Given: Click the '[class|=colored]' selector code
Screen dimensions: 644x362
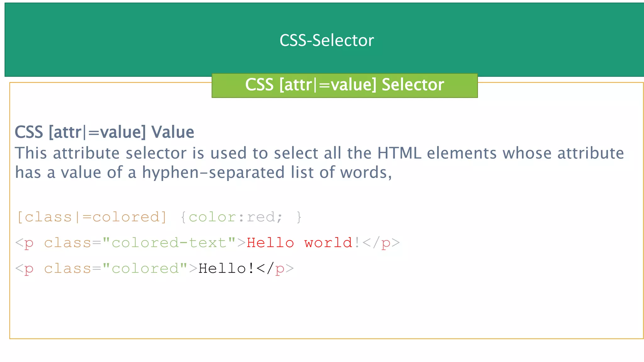Looking at the screenshot, I should click(x=92, y=217).
